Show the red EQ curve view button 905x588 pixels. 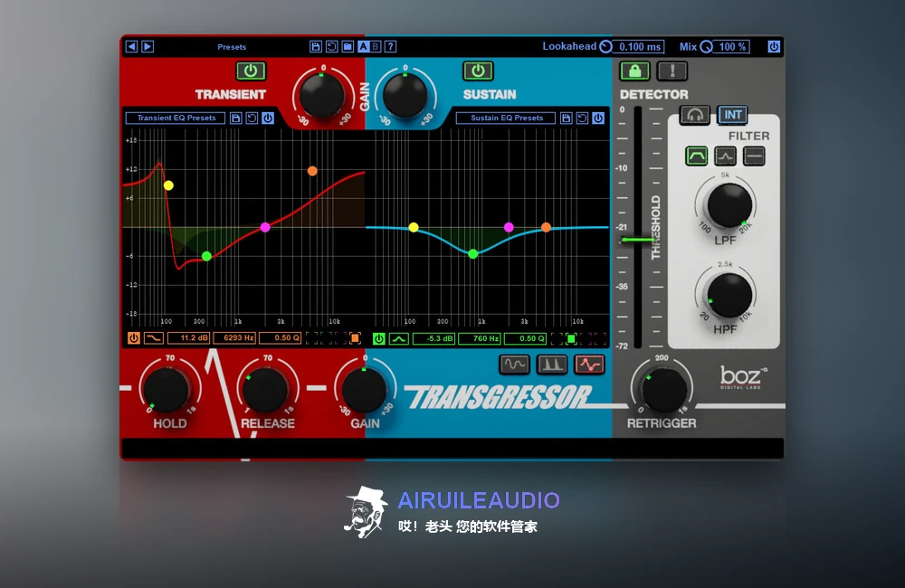point(589,365)
